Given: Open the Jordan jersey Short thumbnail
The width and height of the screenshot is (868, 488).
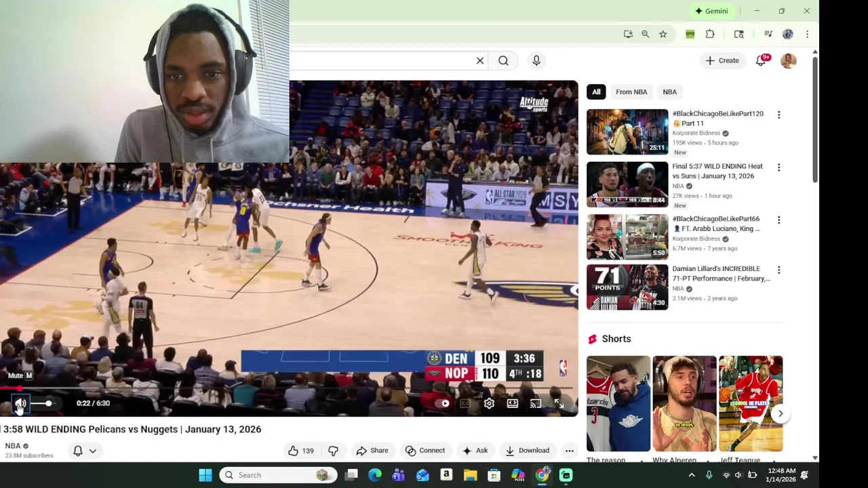Looking at the screenshot, I should [618, 403].
